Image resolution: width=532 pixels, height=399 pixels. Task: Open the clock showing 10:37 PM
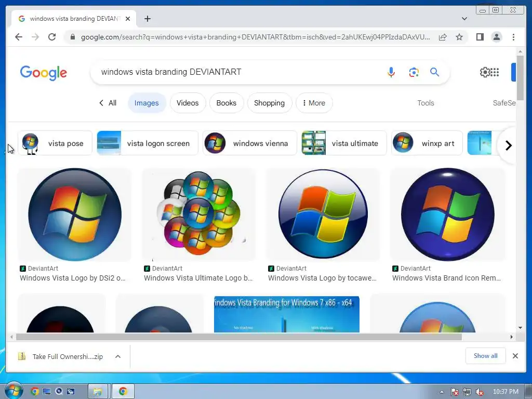[x=506, y=392]
